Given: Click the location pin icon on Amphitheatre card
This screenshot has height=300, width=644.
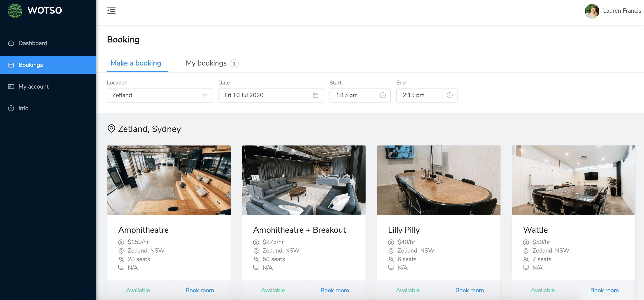Looking at the screenshot, I should (x=121, y=251).
